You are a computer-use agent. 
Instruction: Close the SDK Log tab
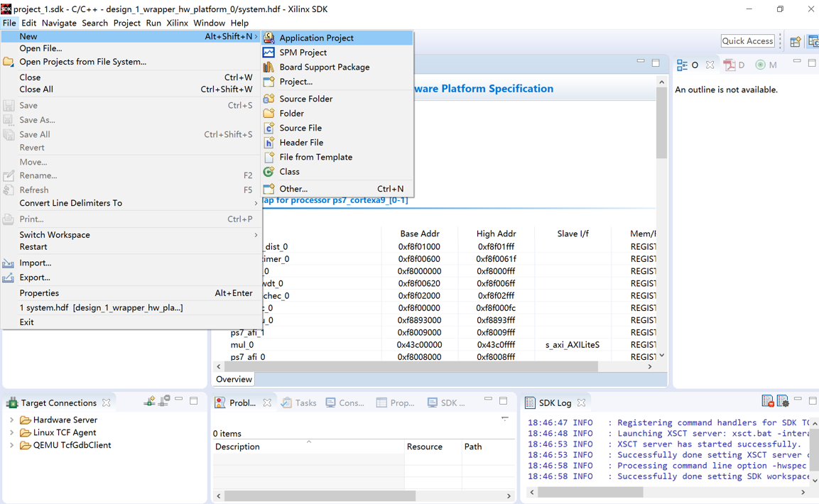(x=581, y=402)
